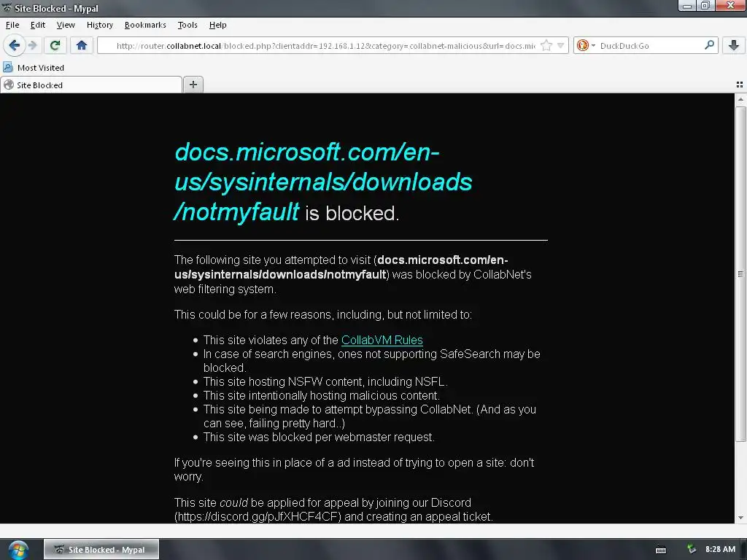Viewport: 747px width, 560px height.
Task: Click the search magnifier icon
Action: (709, 45)
